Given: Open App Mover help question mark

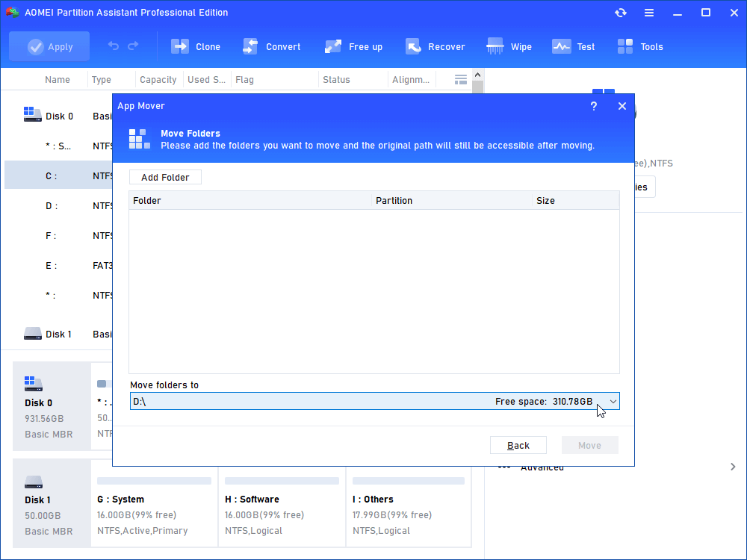Looking at the screenshot, I should (594, 106).
